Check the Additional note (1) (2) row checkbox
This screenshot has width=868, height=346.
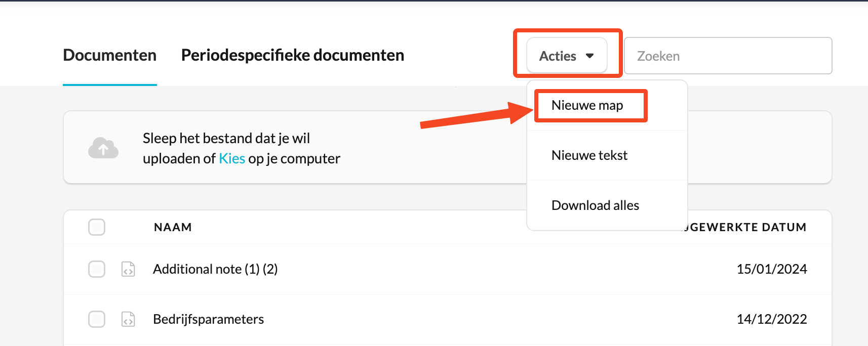click(97, 269)
